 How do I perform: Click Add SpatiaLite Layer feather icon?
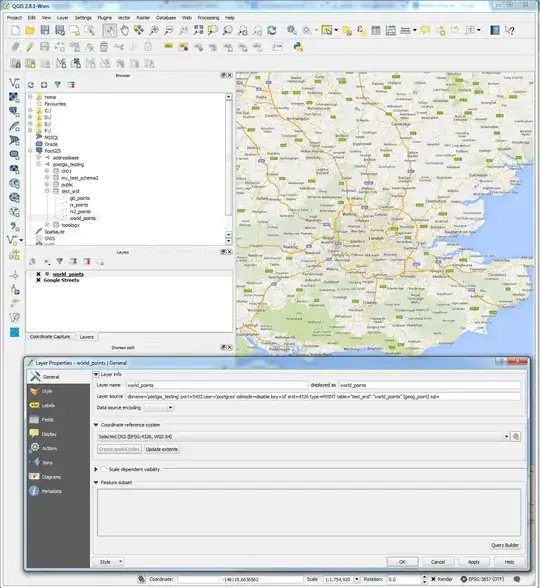coord(14,126)
